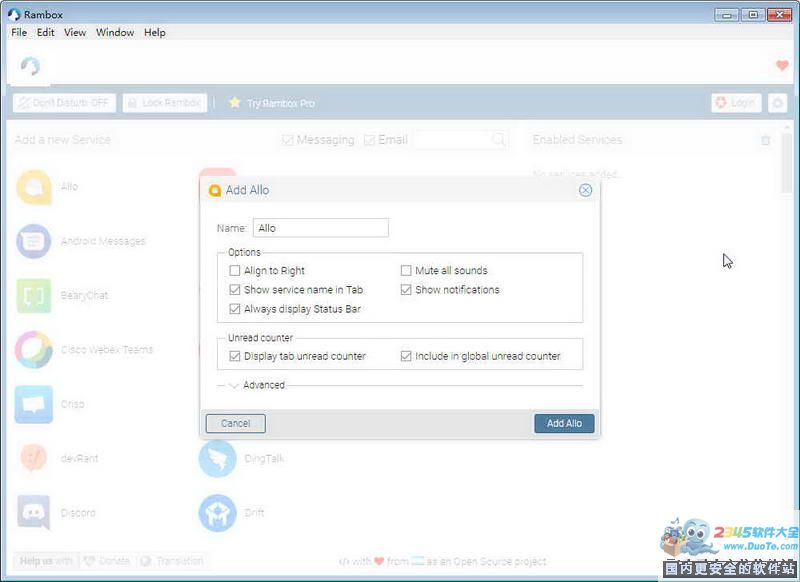800x582 pixels.
Task: Select the Crisp service icon
Action: pyautogui.click(x=34, y=404)
